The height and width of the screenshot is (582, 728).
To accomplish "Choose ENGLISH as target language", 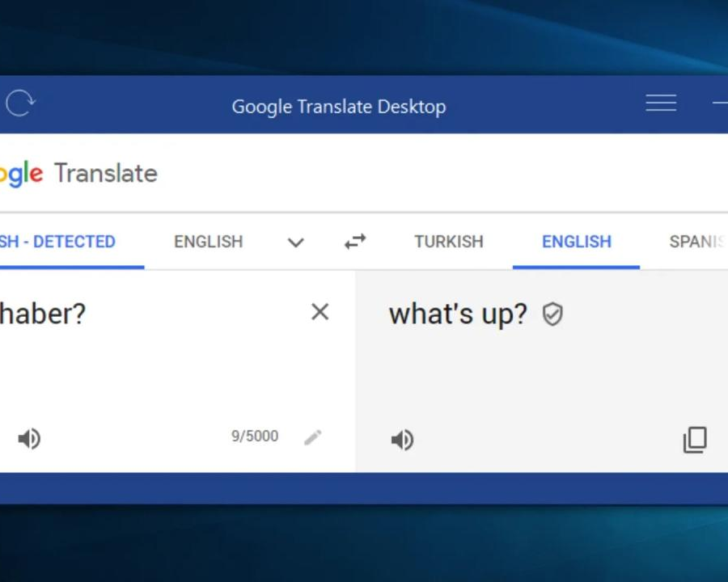I will coord(577,242).
